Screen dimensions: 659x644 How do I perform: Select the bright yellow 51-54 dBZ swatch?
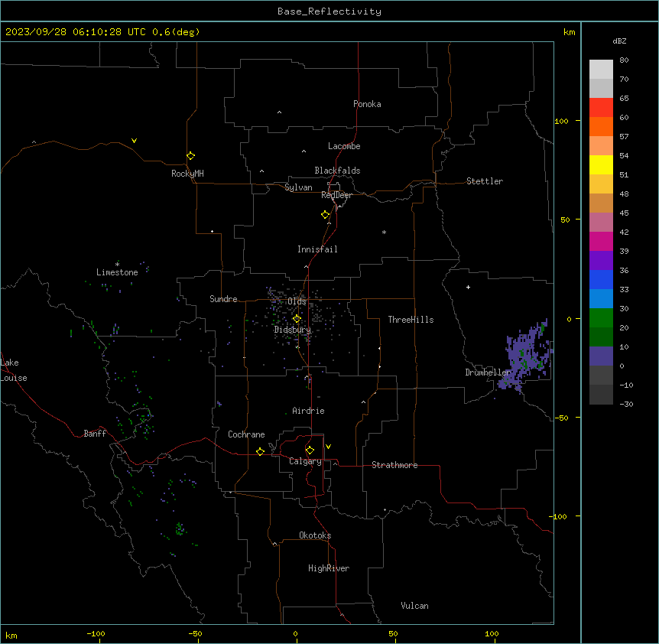click(601, 165)
